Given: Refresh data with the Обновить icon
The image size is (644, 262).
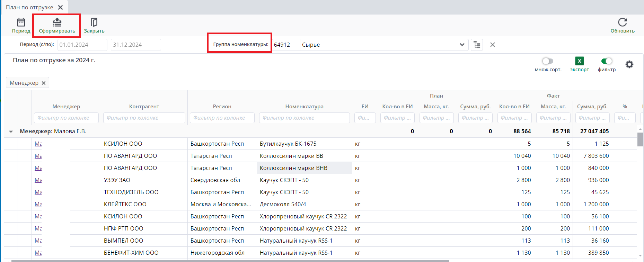Looking at the screenshot, I should point(622,23).
